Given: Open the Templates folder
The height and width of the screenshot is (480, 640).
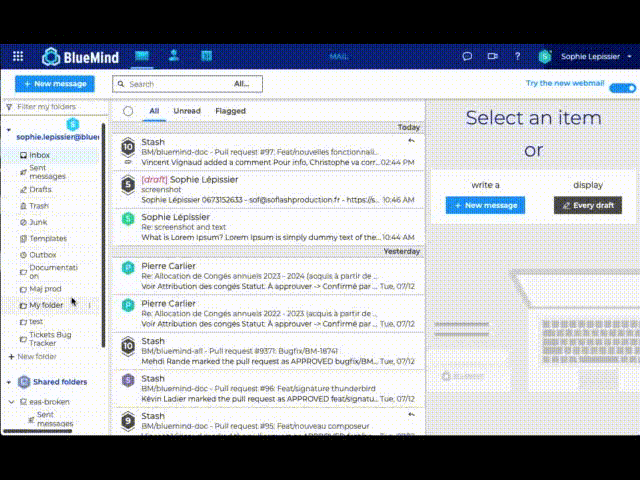Looking at the screenshot, I should [48, 239].
